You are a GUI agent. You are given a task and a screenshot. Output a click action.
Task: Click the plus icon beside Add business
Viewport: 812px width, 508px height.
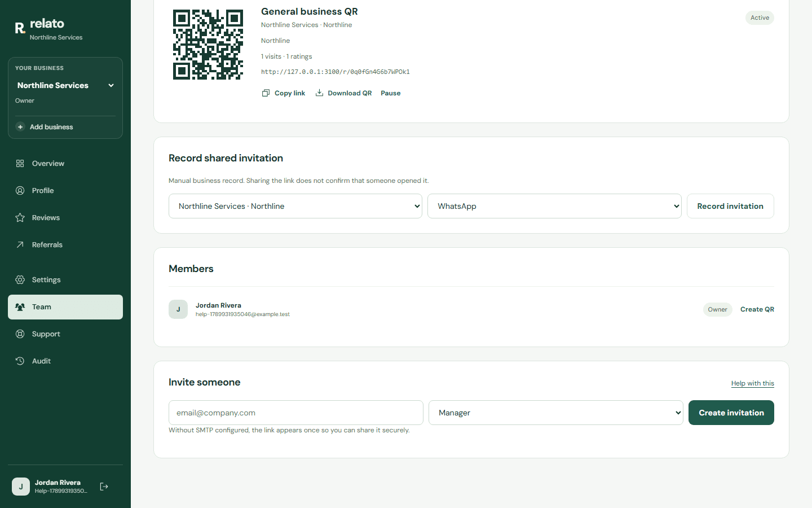pos(20,127)
